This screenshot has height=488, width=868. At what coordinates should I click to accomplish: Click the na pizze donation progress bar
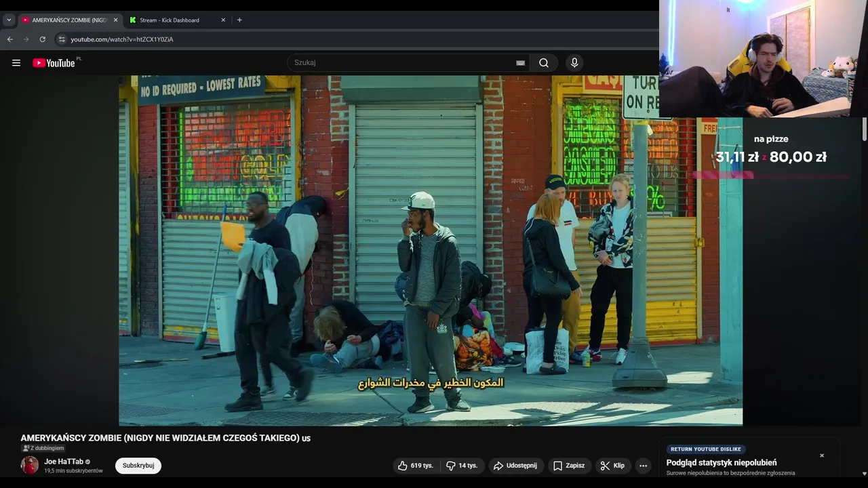tap(771, 176)
